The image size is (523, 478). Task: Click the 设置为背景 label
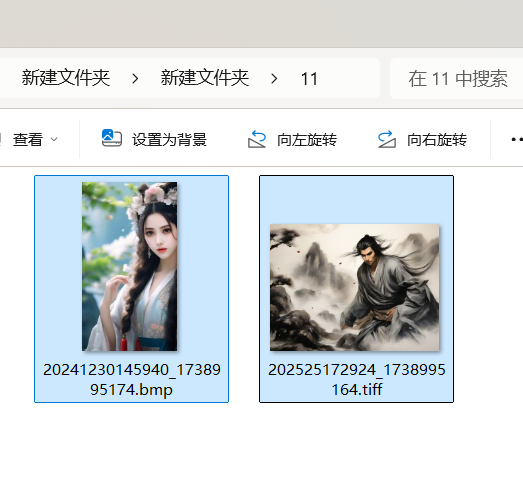click(x=169, y=139)
